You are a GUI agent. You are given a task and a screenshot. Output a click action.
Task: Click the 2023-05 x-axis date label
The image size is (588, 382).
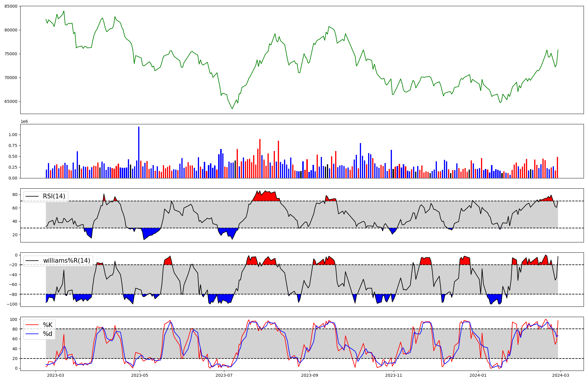point(140,375)
